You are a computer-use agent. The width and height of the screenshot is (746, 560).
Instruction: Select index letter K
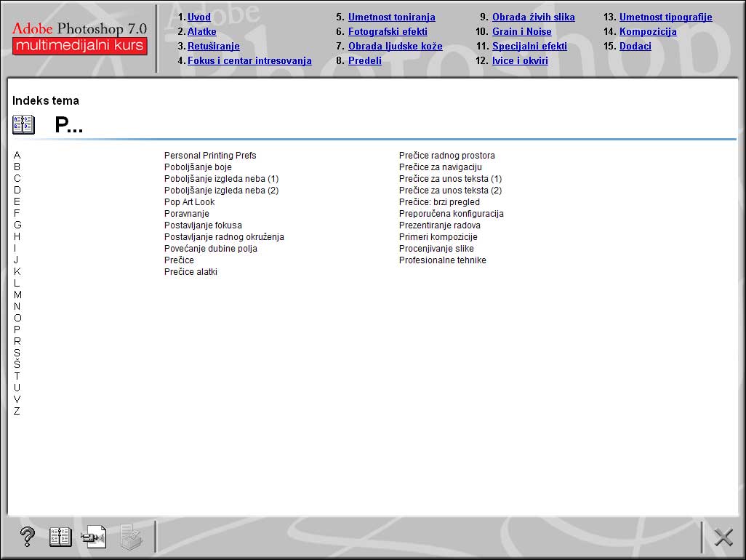tap(17, 271)
